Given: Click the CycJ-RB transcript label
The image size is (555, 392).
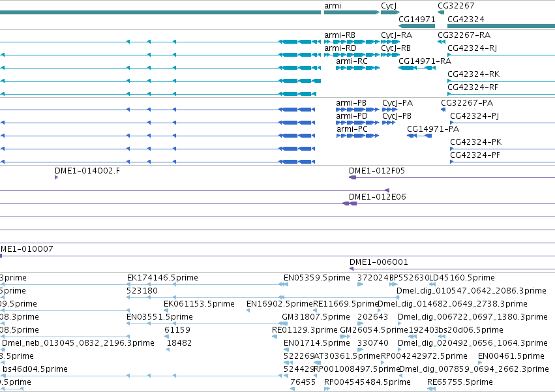Looking at the screenshot, I should tap(396, 48).
